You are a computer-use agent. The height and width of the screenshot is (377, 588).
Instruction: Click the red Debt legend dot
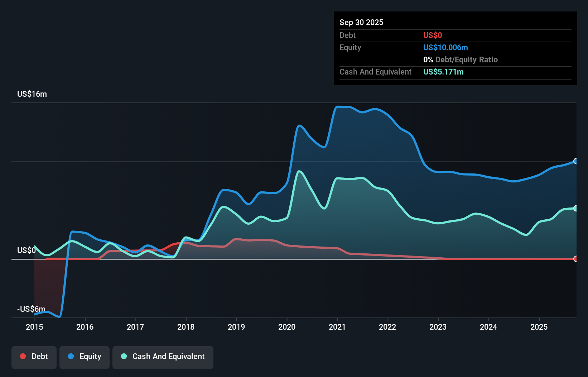[x=23, y=356]
